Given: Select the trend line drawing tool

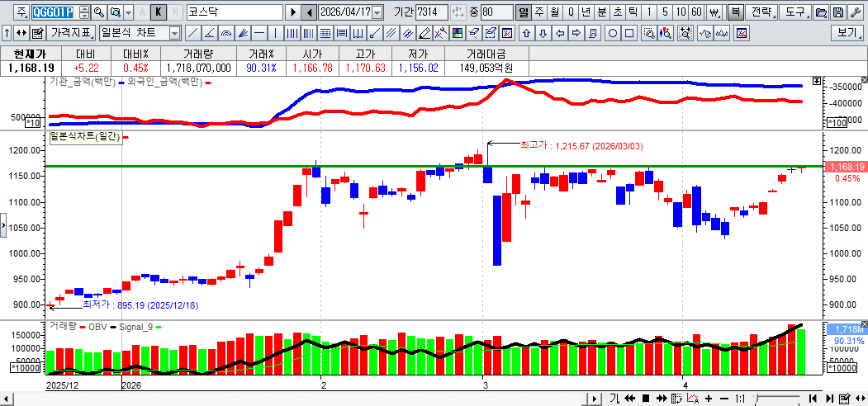Looking at the screenshot, I should 192,33.
